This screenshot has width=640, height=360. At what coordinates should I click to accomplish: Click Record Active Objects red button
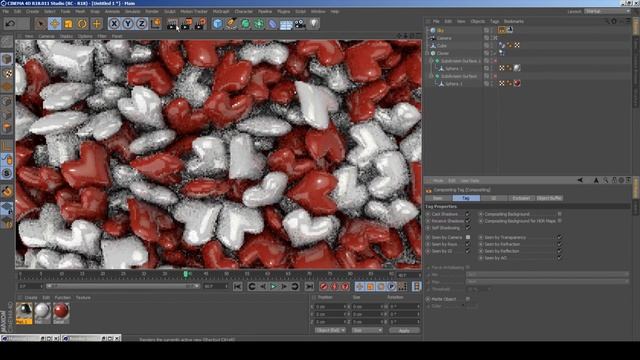pyautogui.click(x=324, y=287)
